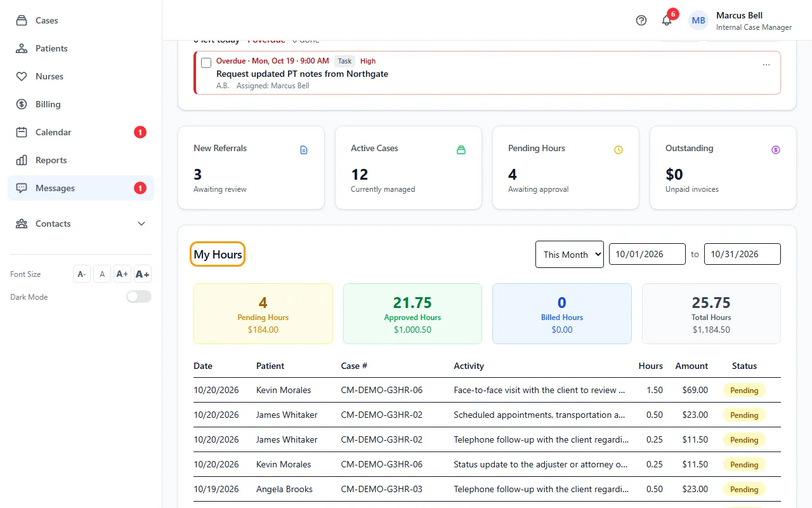Toggle the Dark Mode switch
The image size is (812, 508).
point(139,297)
